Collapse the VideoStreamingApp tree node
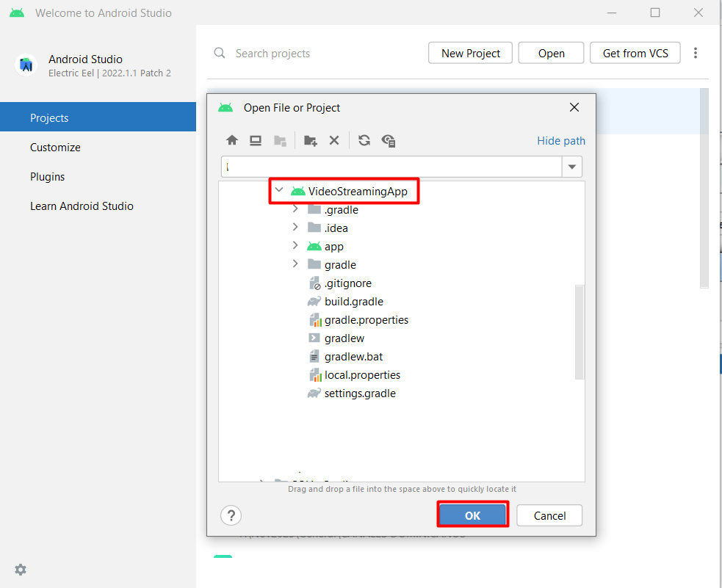722x588 pixels. [x=279, y=190]
